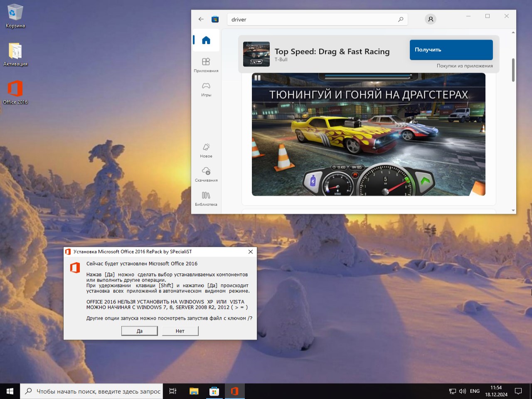Open Task View on taskbar
The width and height of the screenshot is (532, 399).
pos(173,391)
